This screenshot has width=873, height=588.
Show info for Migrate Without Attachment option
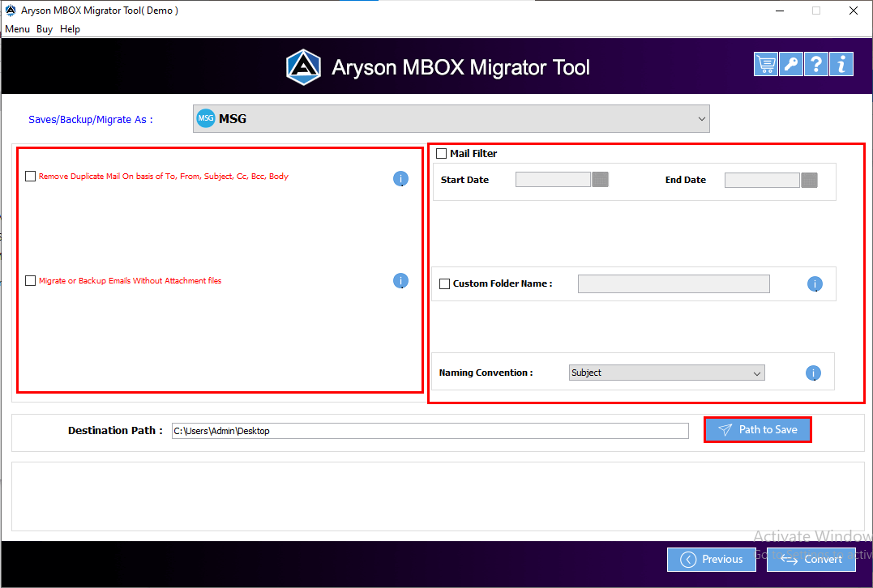(401, 281)
